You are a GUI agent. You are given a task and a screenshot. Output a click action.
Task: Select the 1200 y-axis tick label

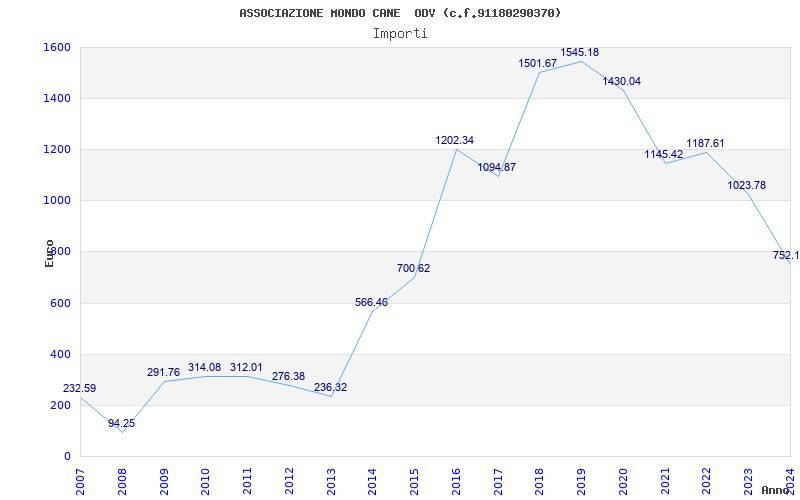[x=55, y=149]
